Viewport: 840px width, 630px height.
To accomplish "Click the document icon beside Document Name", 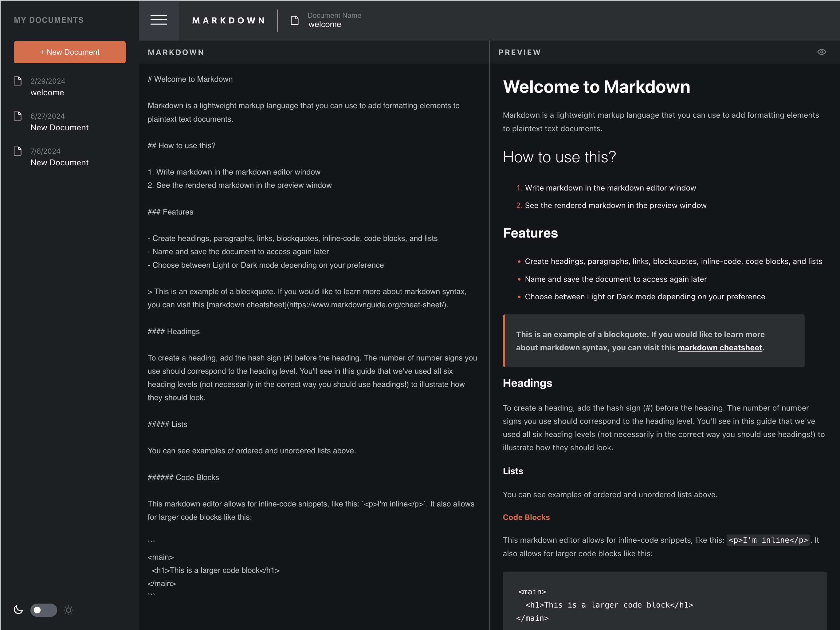I will (294, 20).
